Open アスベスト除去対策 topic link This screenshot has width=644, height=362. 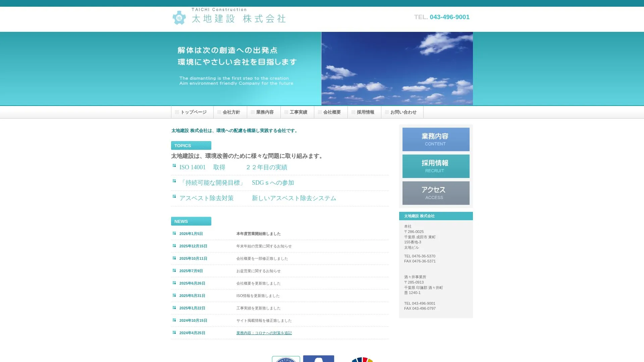206,198
